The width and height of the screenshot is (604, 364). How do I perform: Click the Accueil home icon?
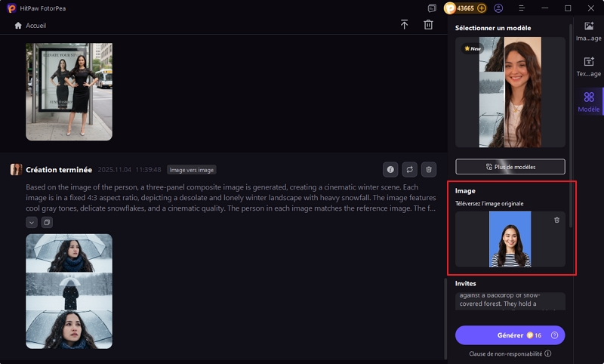[x=18, y=25]
